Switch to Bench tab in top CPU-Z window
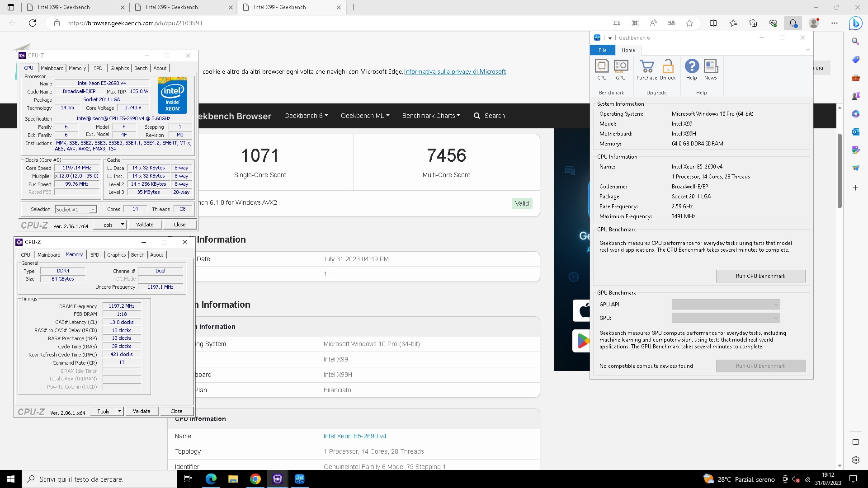Viewport: 868px width, 488px height. point(141,68)
